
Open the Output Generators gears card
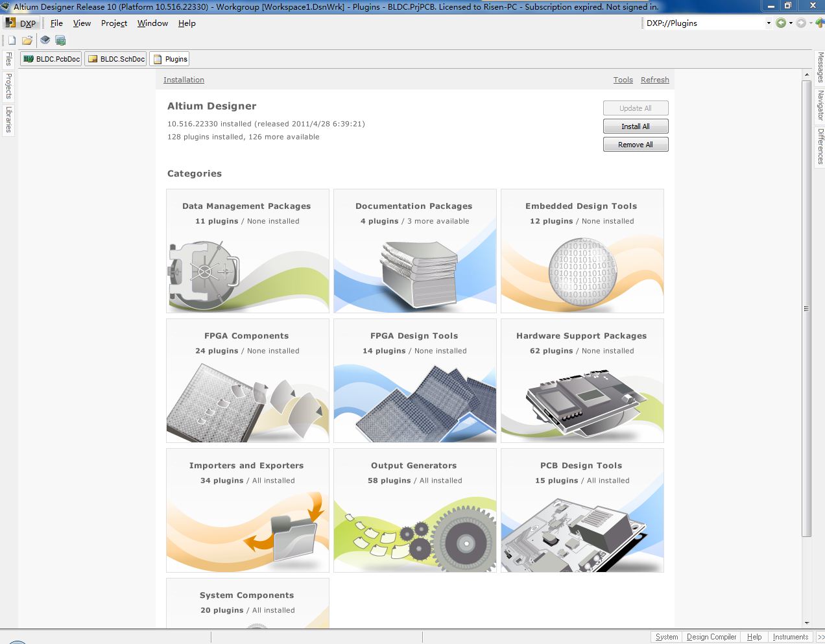click(x=415, y=510)
